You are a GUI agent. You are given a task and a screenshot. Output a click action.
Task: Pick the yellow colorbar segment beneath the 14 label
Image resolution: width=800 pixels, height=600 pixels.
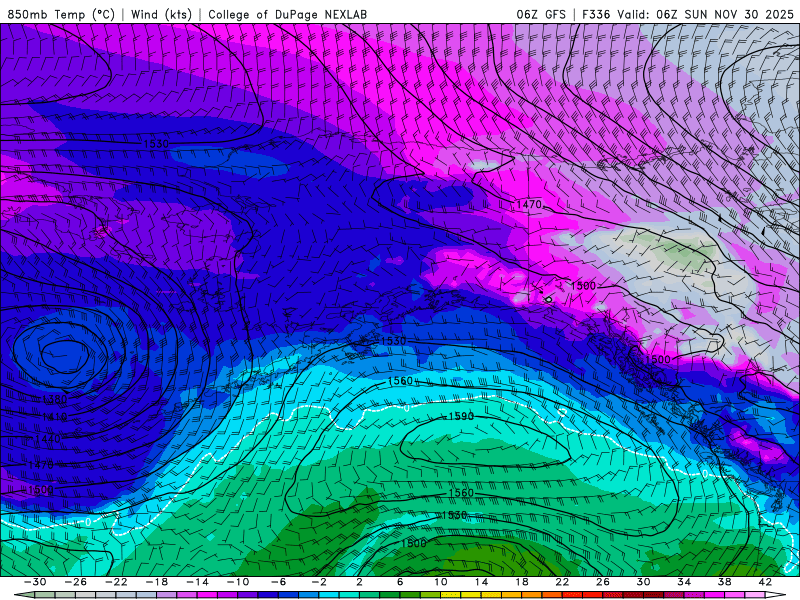(x=491, y=595)
